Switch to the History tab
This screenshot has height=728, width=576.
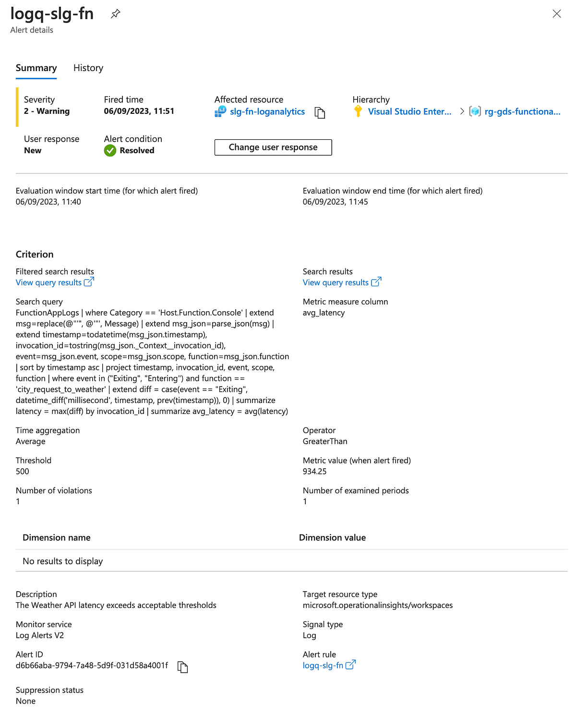point(88,68)
